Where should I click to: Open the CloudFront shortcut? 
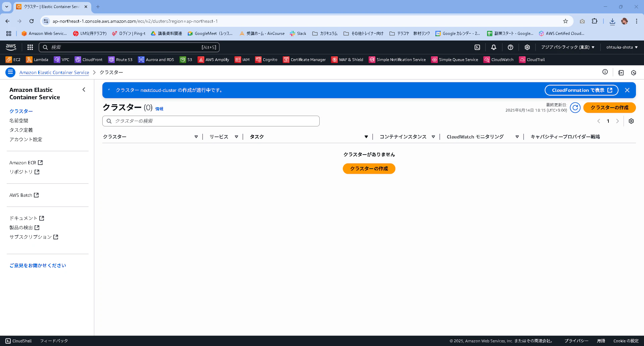(x=89, y=60)
